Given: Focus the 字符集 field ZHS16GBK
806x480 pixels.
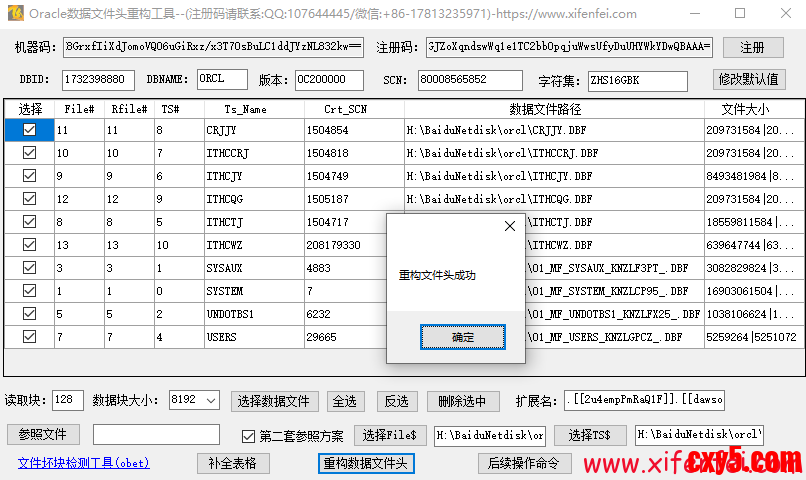Looking at the screenshot, I should tap(638, 81).
